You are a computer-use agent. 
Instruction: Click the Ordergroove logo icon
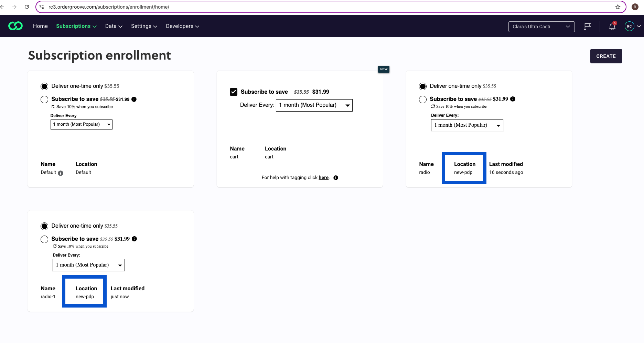[15, 26]
